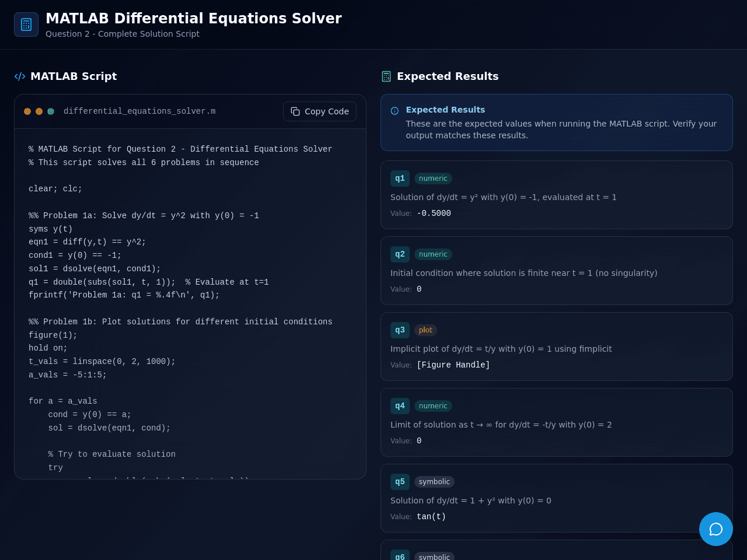Click the Expected Results banner title
747x560 pixels.
[x=445, y=110]
